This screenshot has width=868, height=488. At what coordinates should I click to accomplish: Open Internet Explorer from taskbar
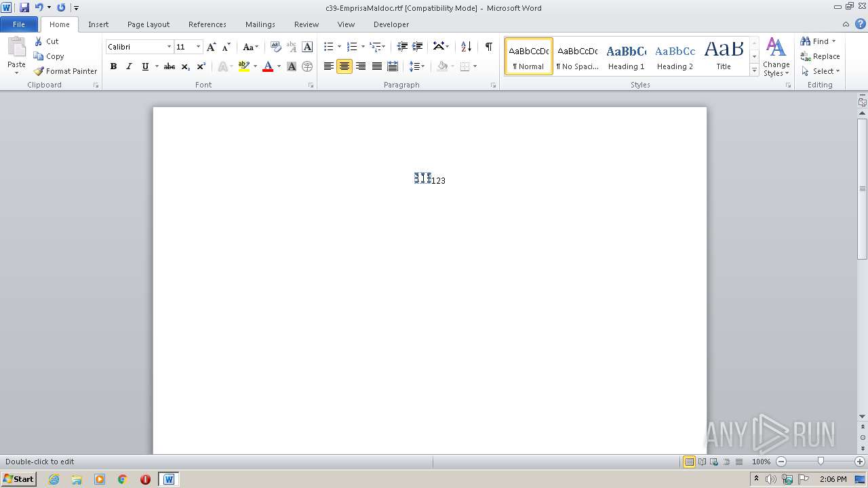pyautogui.click(x=54, y=479)
